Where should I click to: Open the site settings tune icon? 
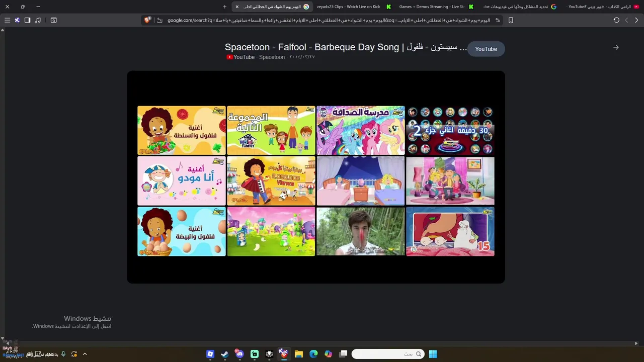click(498, 20)
